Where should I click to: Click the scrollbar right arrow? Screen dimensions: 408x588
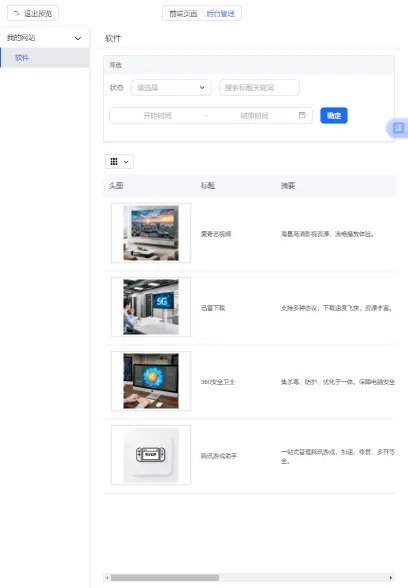(x=391, y=578)
